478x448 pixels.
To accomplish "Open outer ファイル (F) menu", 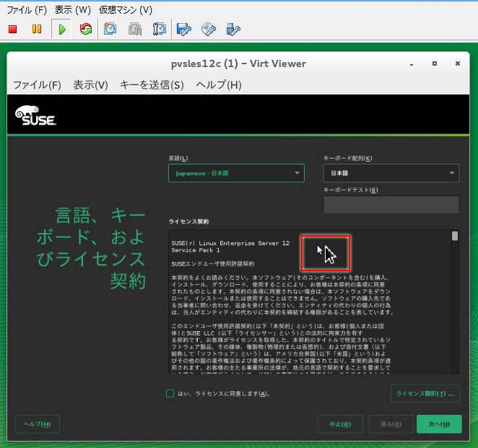I will tap(27, 10).
